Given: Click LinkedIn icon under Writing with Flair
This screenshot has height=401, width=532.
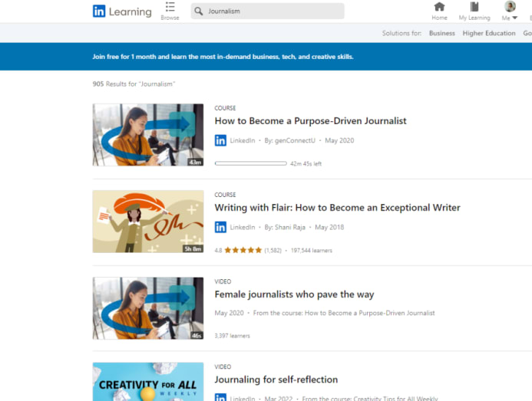Looking at the screenshot, I should (x=220, y=227).
